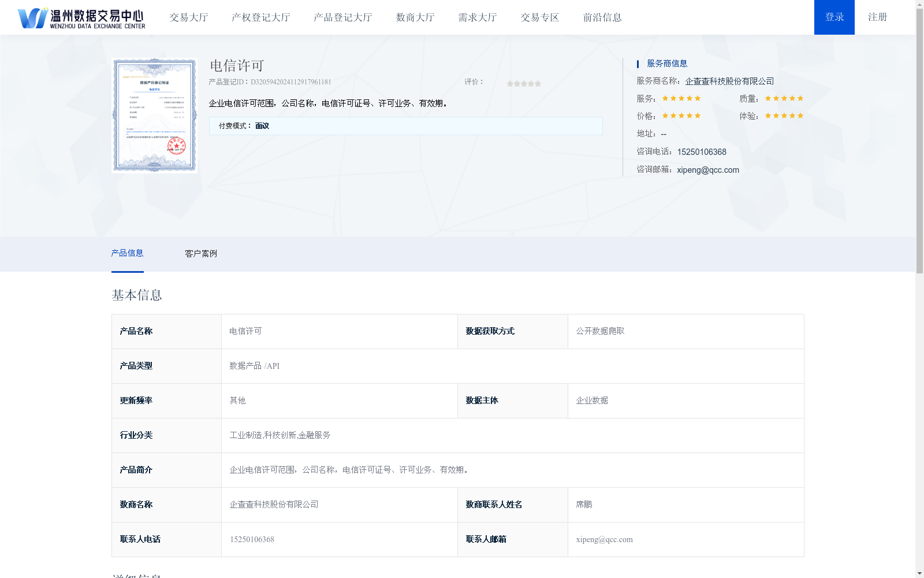Click the 付费模式 面议 box
The width and height of the screenshot is (924, 578).
click(406, 126)
